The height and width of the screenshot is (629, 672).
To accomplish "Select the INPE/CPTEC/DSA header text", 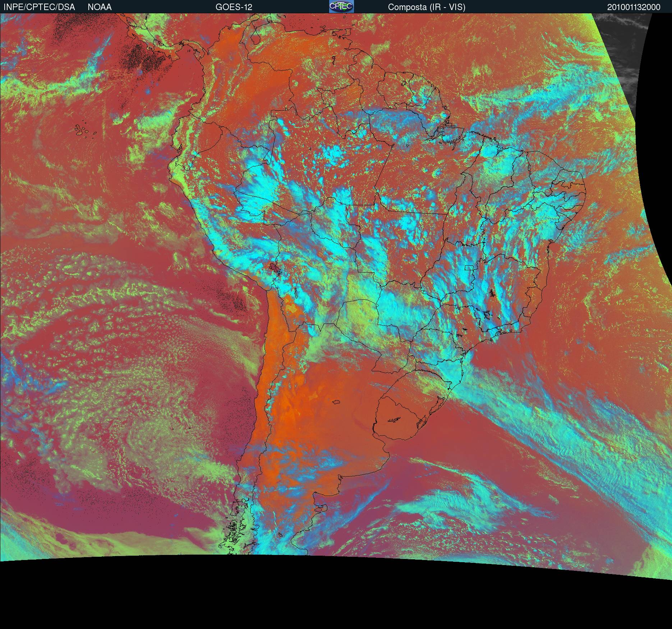I will [x=40, y=7].
